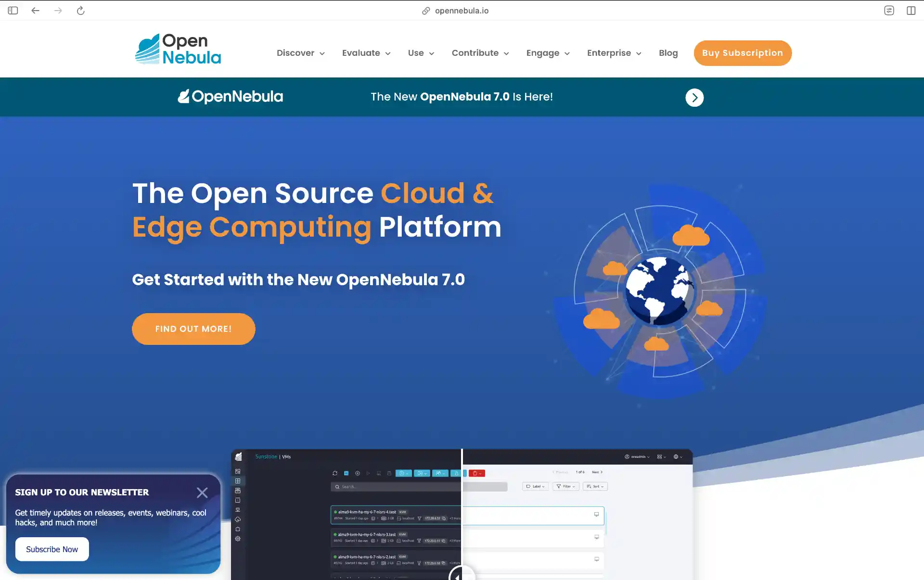Click the cloud icon in the Sunstone sidebar
The height and width of the screenshot is (580, 924).
[x=238, y=519]
